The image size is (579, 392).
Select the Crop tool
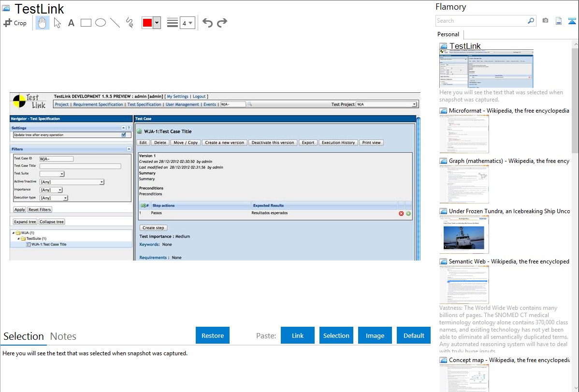(15, 23)
